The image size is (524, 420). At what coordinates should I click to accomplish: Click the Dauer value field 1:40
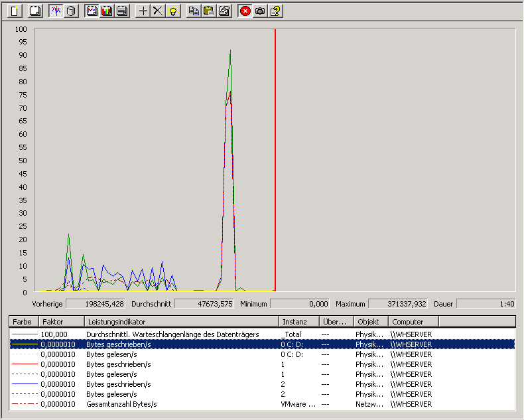coord(486,304)
